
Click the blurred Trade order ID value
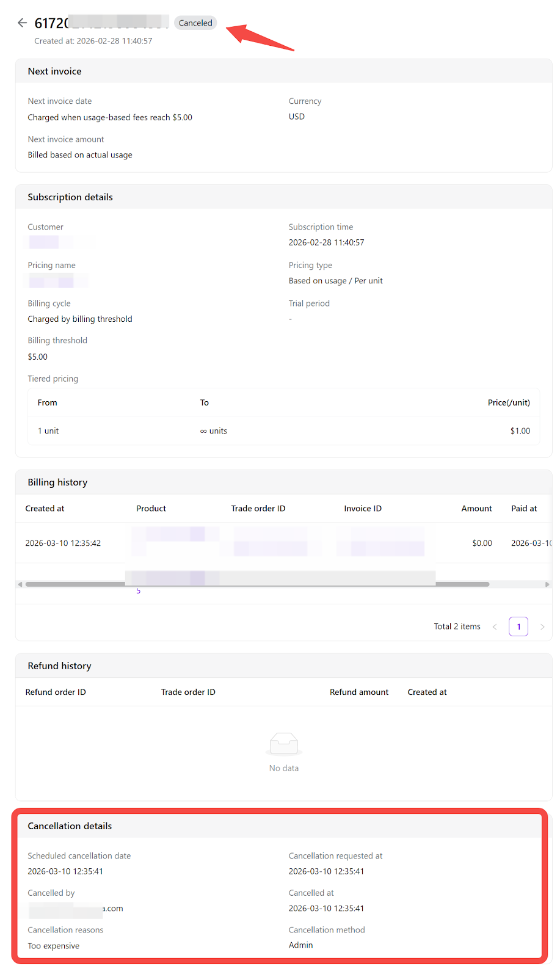point(271,543)
